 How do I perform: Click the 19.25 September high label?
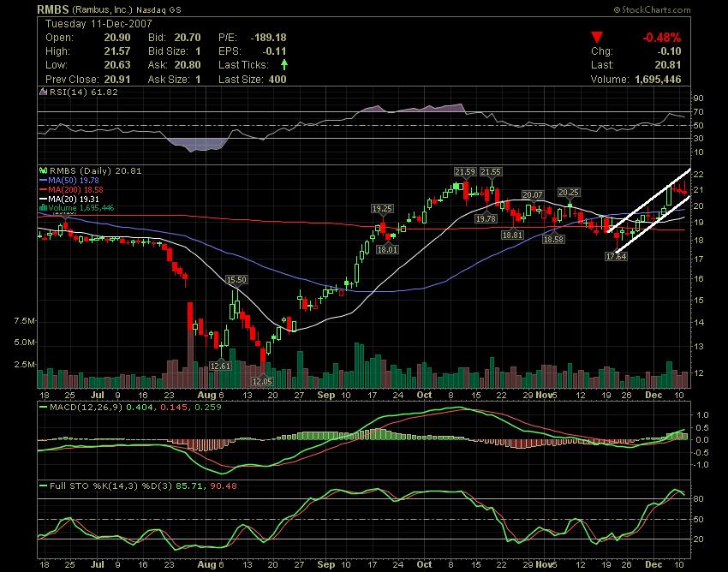[x=382, y=209]
